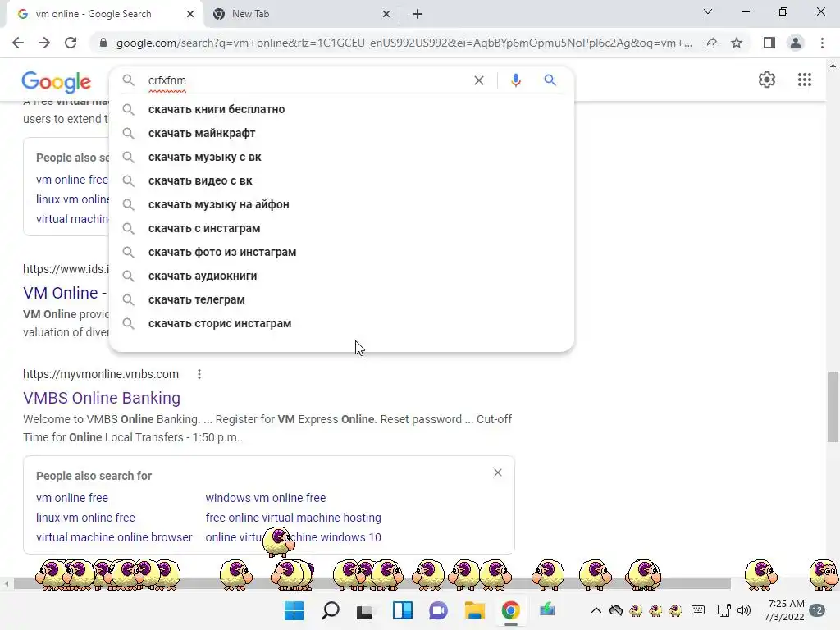Open lower vm online free link
840x630 pixels.
[x=72, y=498]
